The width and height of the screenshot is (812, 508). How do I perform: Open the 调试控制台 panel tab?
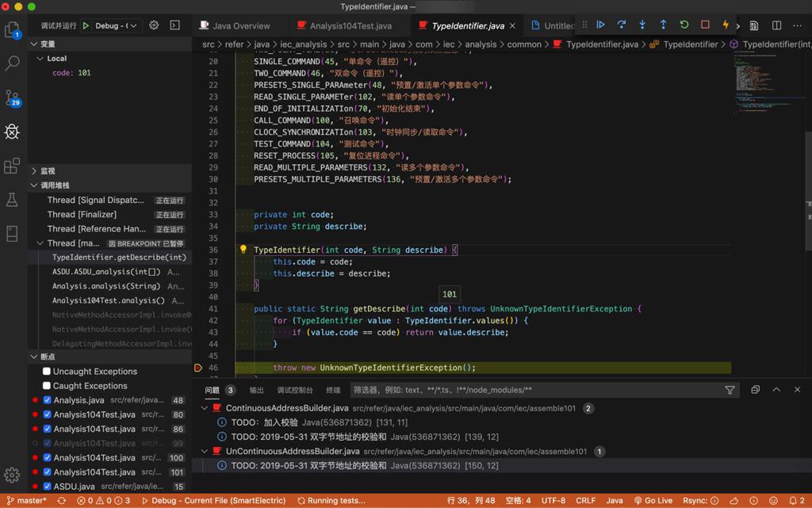294,390
